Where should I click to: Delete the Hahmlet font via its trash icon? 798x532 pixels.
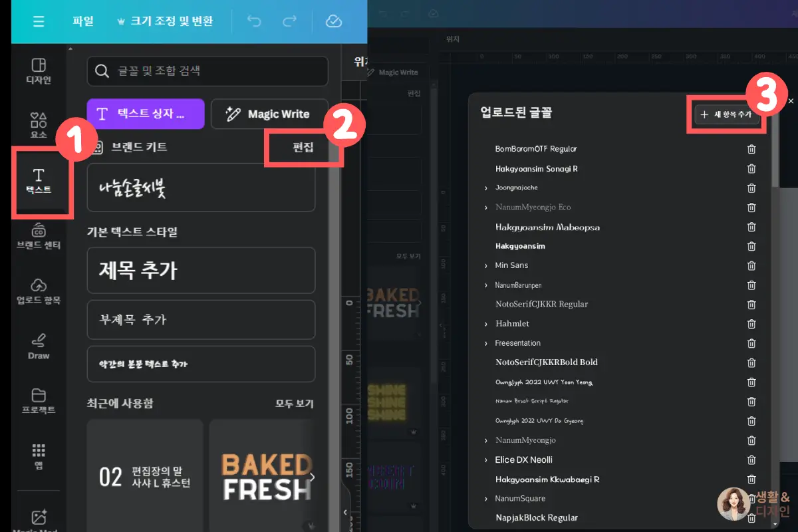click(751, 324)
